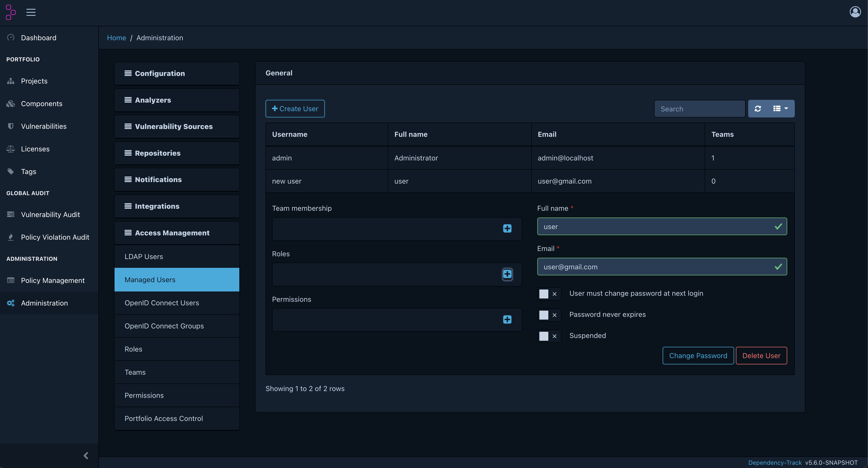Toggle User must change password at next login
This screenshot has width=868, height=468.
[549, 294]
